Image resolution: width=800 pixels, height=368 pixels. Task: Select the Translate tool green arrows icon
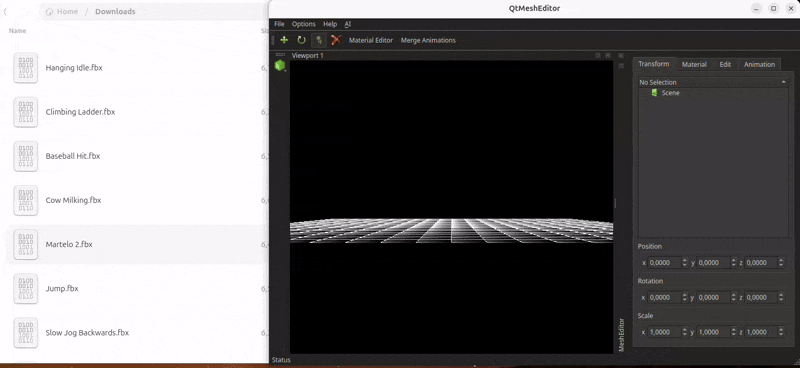click(284, 40)
